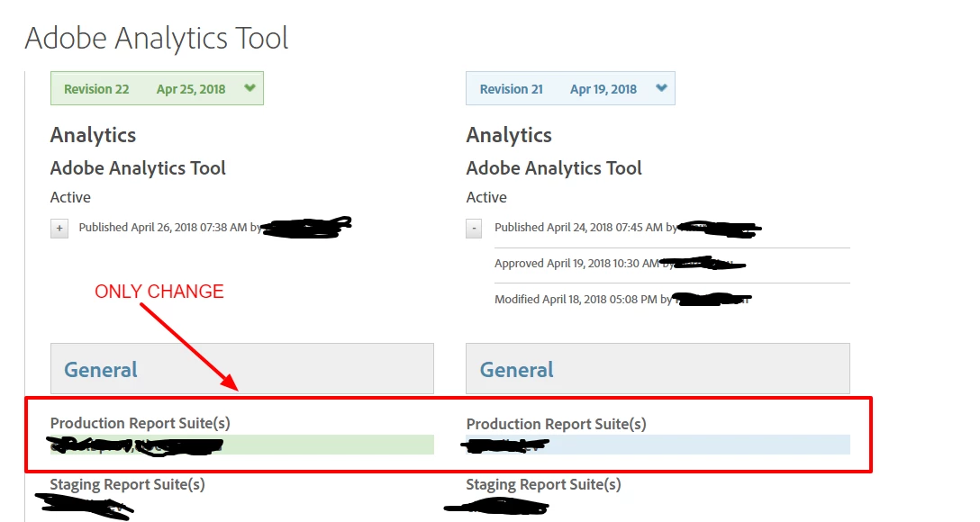Image resolution: width=980 pixels, height=522 pixels.
Task: Click the blue highlighted Production Report Suite value
Action: click(658, 445)
